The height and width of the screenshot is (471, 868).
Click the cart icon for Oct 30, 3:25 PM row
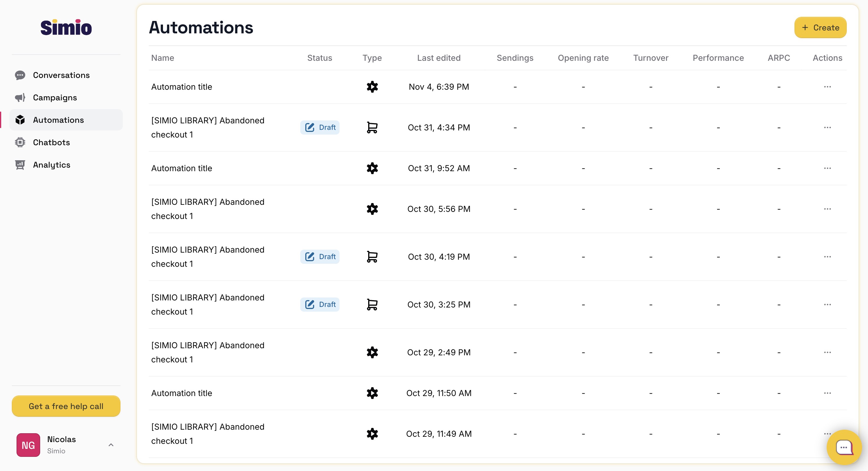tap(372, 305)
